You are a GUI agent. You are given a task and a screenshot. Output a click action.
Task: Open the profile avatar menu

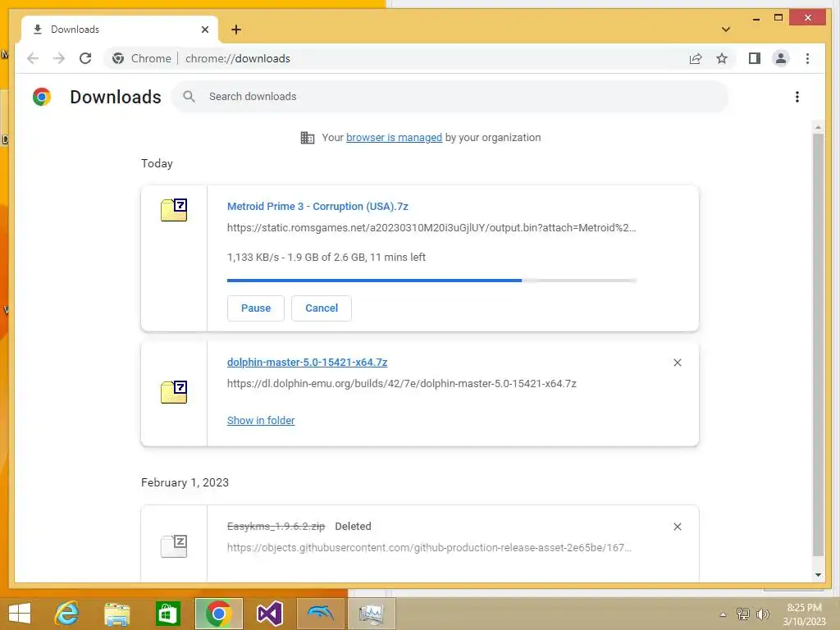click(x=781, y=58)
